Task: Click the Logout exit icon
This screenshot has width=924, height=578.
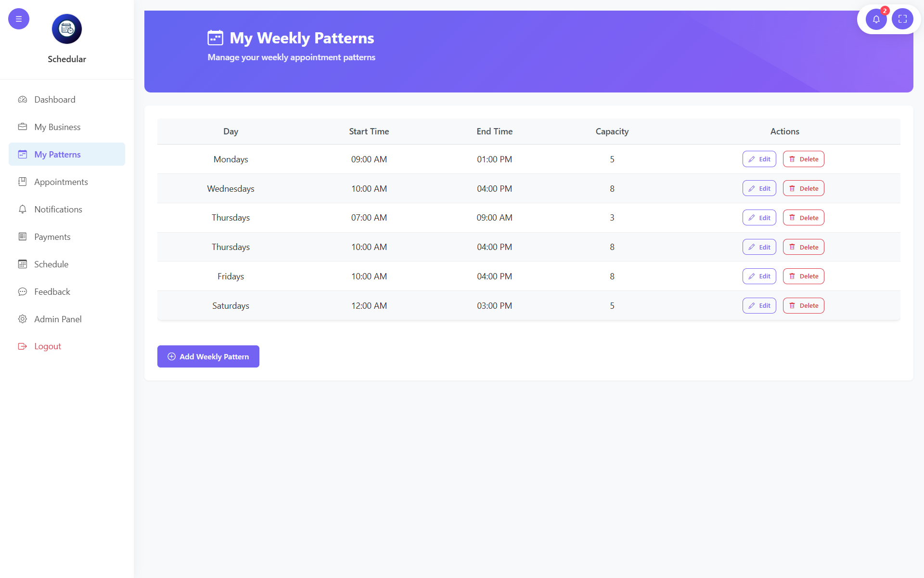Action: click(23, 346)
